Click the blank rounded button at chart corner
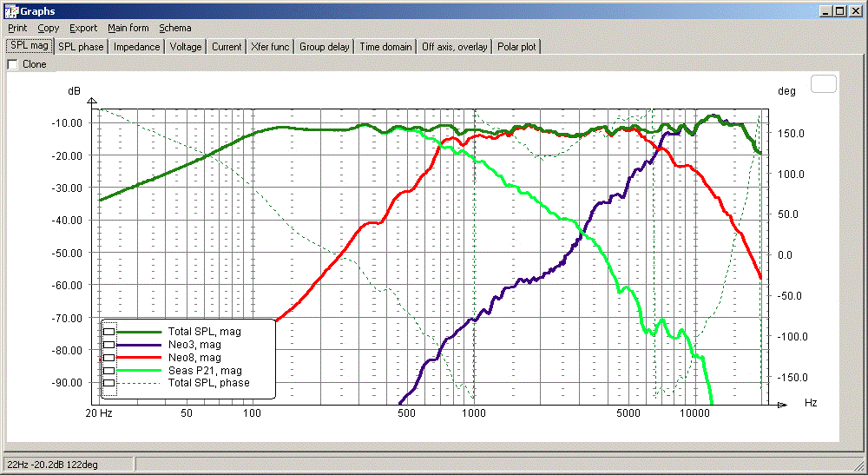This screenshot has height=475, width=868. click(x=823, y=83)
